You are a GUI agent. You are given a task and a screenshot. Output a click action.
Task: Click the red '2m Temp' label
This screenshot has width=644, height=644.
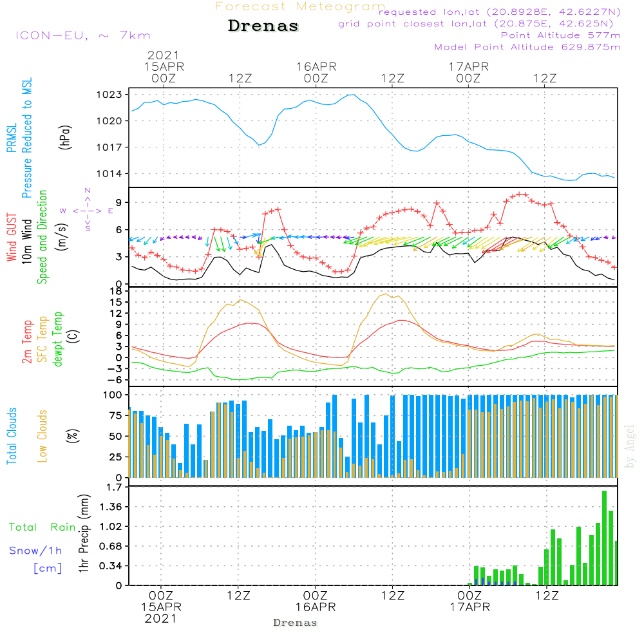pos(27,342)
